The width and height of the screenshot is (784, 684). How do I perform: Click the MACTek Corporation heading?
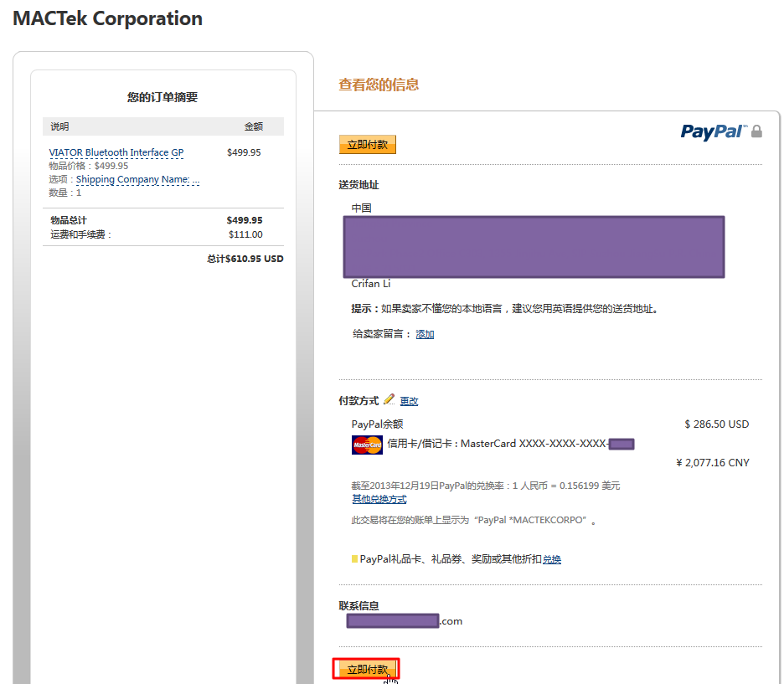[107, 18]
